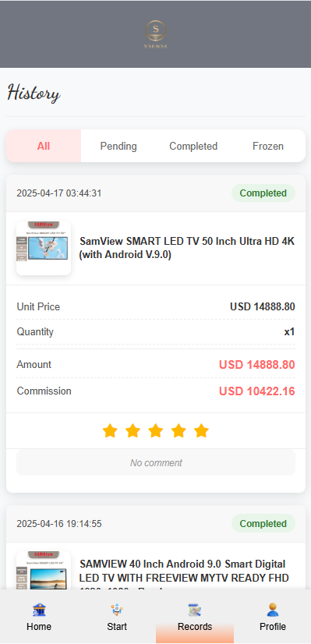Open the SAMVIEW 40 Inch TV thumbnail
Screen dimensions: 311x644
(44, 570)
